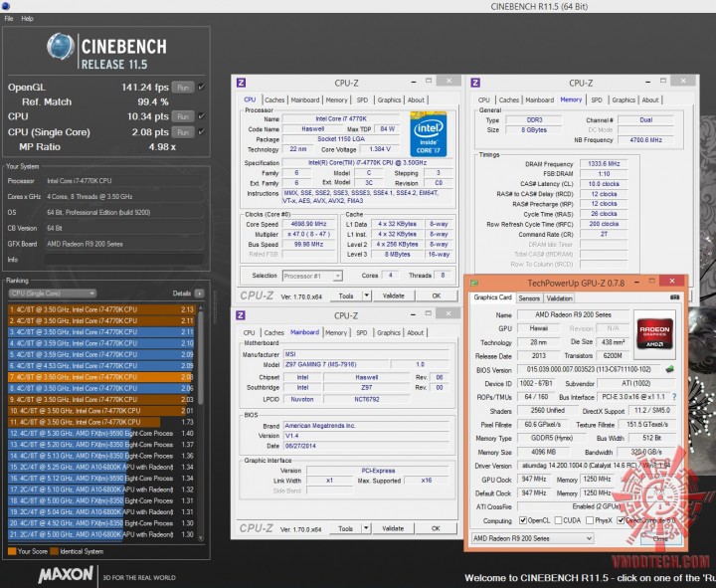Viewport: 716px width, 588px height.
Task: Open the ranking type dropdown CPU (Single Core)
Action: 52,294
